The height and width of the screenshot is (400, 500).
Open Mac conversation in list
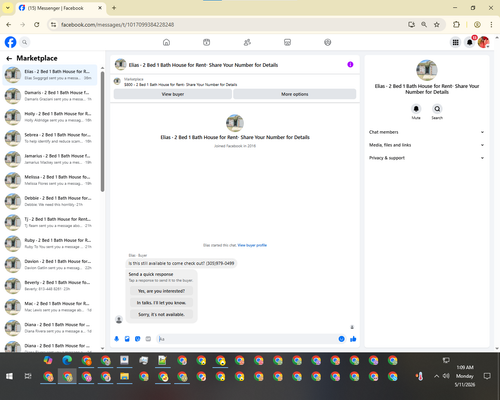(50, 307)
